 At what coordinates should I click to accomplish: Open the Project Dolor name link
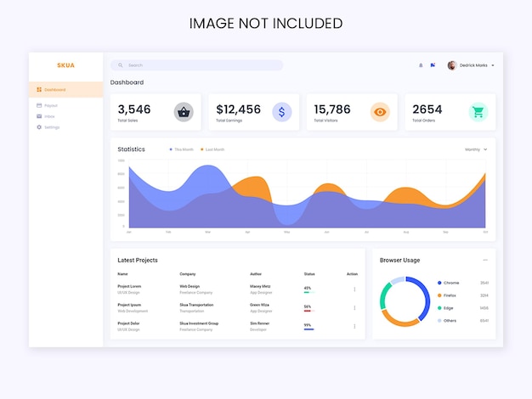128,323
